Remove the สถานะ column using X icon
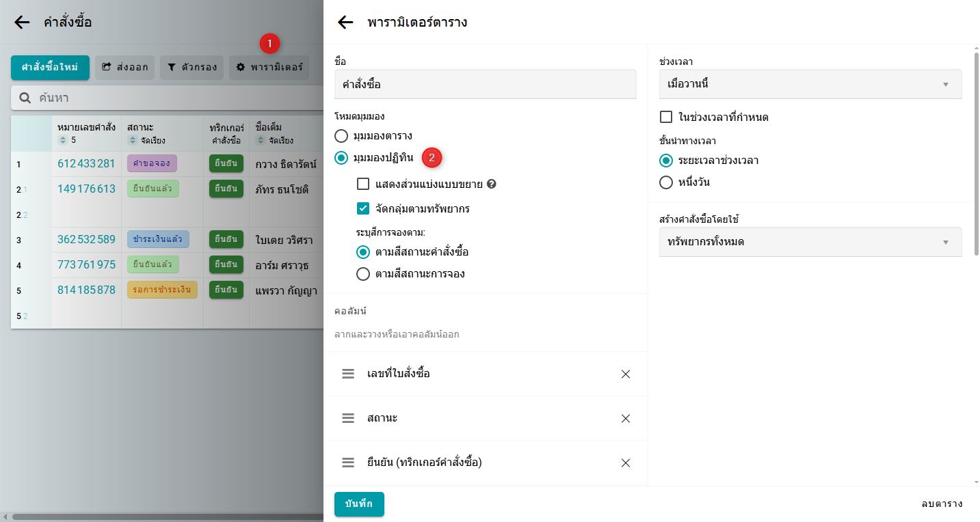Screen dimensions: 980x522 point(625,418)
